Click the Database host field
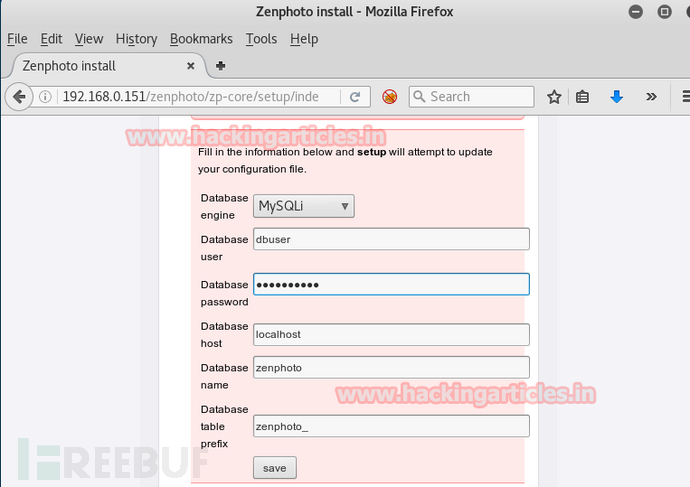Image resolution: width=690 pixels, height=487 pixels. pyautogui.click(x=391, y=334)
